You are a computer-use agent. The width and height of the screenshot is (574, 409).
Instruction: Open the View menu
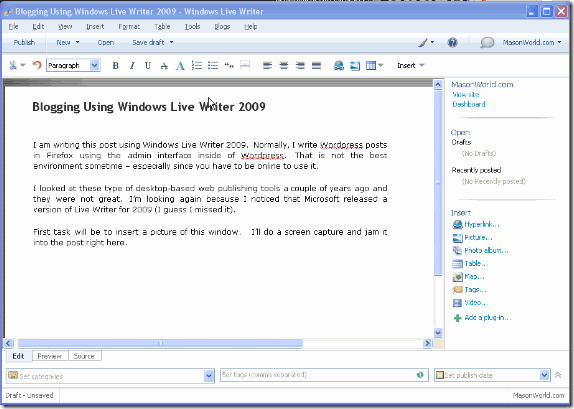(65, 27)
